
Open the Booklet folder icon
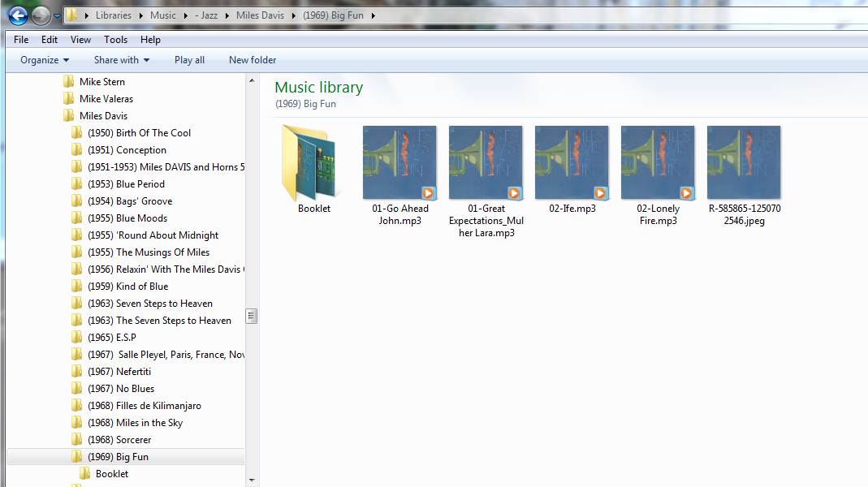click(313, 162)
